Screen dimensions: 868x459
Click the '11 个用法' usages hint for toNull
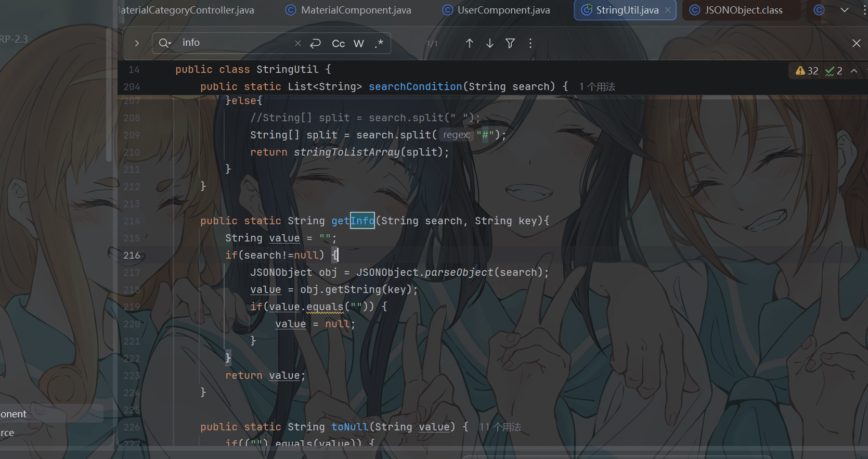(x=500, y=427)
